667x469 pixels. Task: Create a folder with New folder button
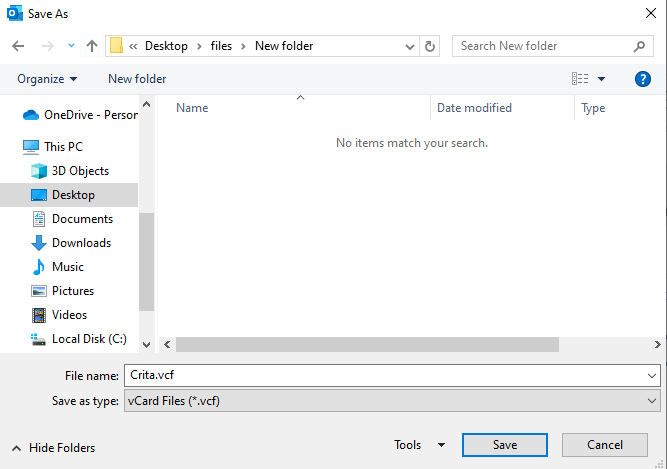[137, 79]
